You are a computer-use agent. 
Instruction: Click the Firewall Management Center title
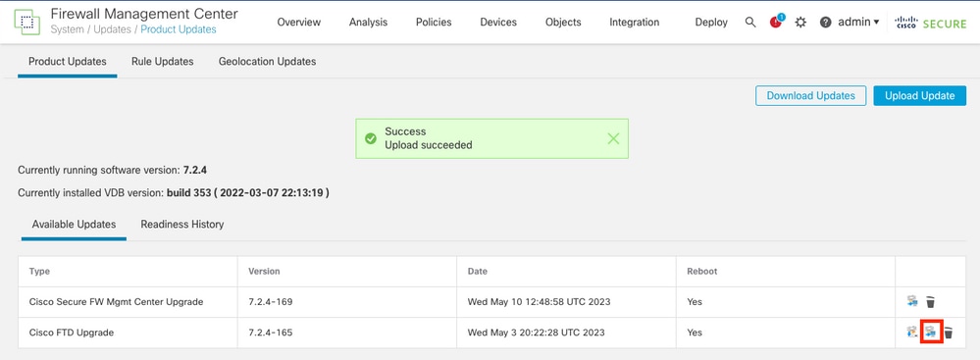click(144, 14)
